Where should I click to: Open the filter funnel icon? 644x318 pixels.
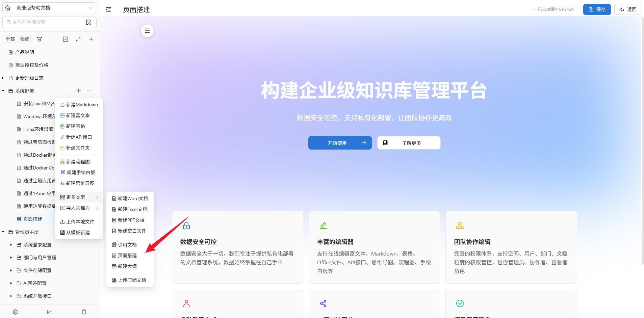(40, 39)
